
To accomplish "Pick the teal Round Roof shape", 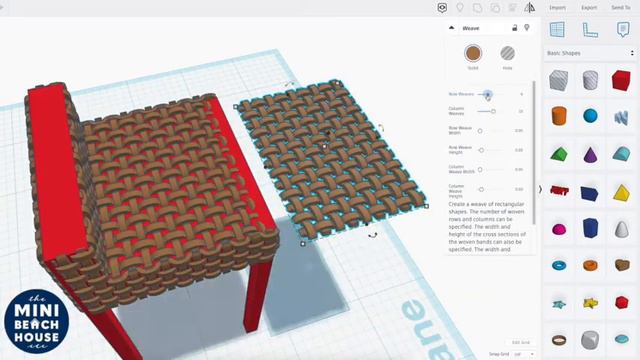I will [x=621, y=154].
